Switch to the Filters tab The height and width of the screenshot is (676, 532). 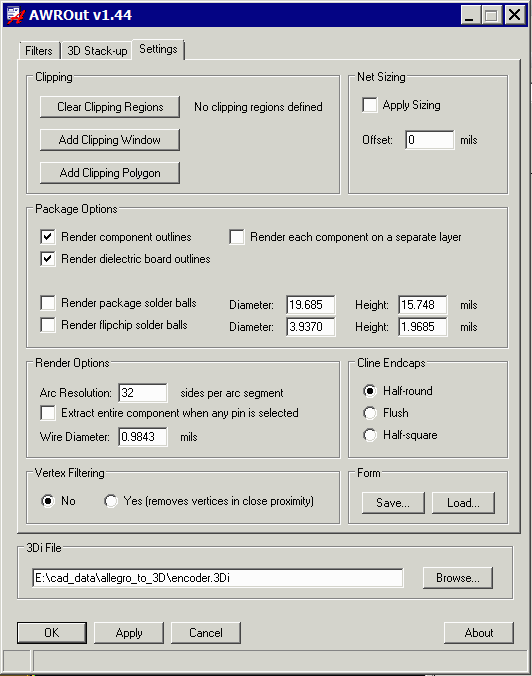[39, 51]
